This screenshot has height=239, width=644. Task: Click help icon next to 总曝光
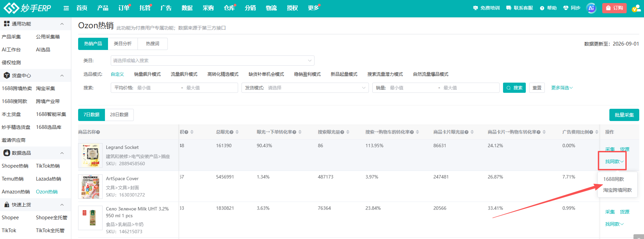(232, 132)
